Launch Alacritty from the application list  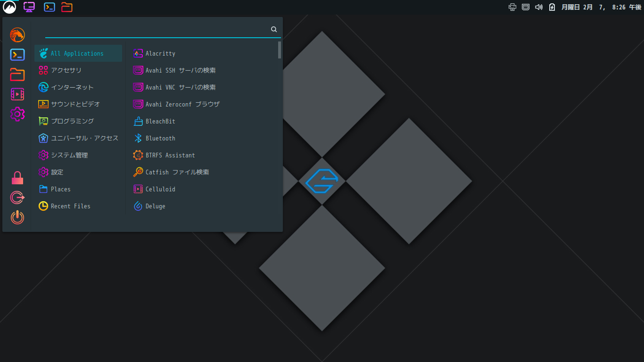click(x=203, y=53)
